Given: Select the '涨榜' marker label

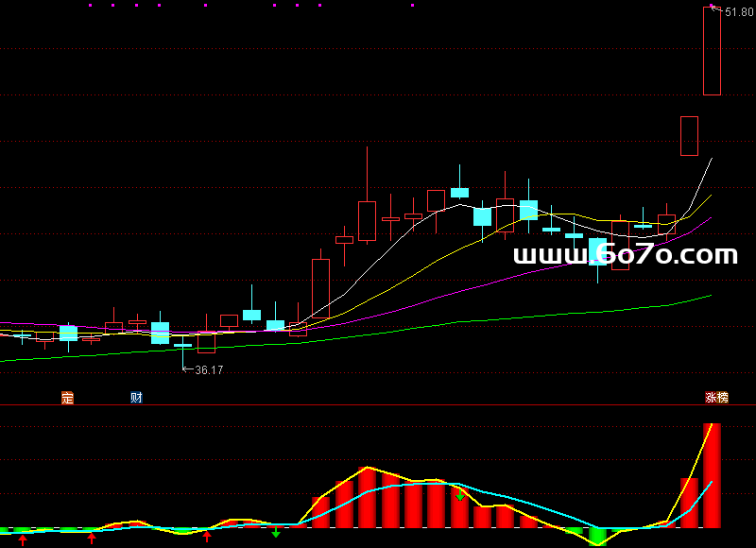Looking at the screenshot, I should 716,398.
